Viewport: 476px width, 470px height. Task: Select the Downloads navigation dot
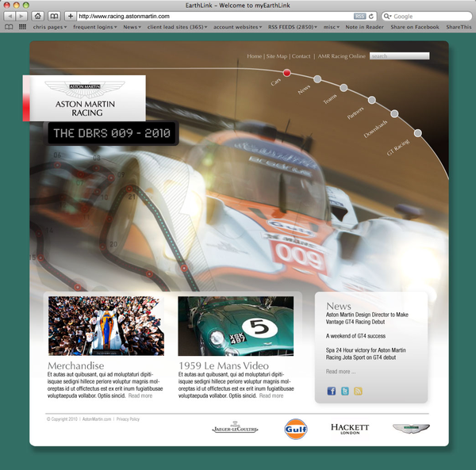(x=394, y=113)
